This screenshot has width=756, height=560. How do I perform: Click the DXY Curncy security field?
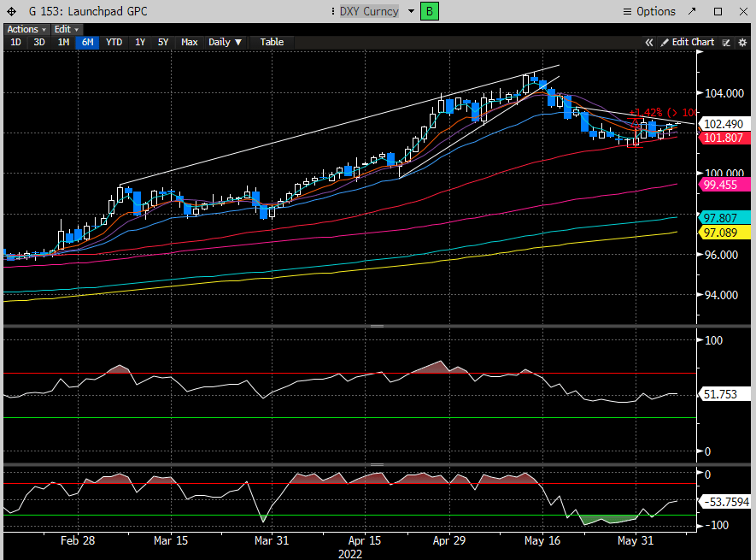click(x=367, y=11)
